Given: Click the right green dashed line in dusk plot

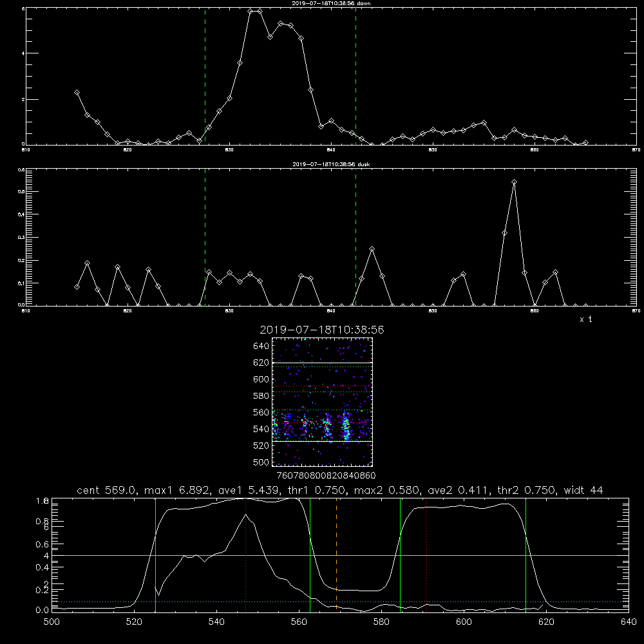Looking at the screenshot, I should point(355,237).
